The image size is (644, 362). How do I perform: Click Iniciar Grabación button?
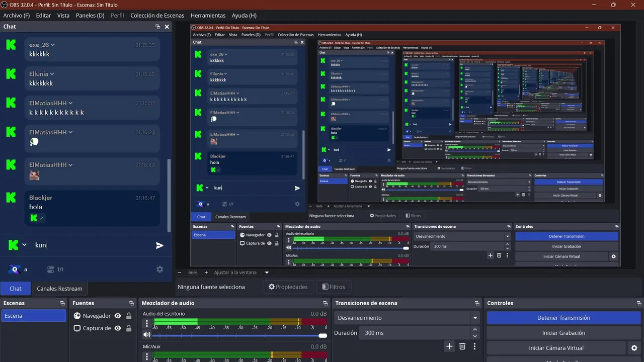coord(563,333)
